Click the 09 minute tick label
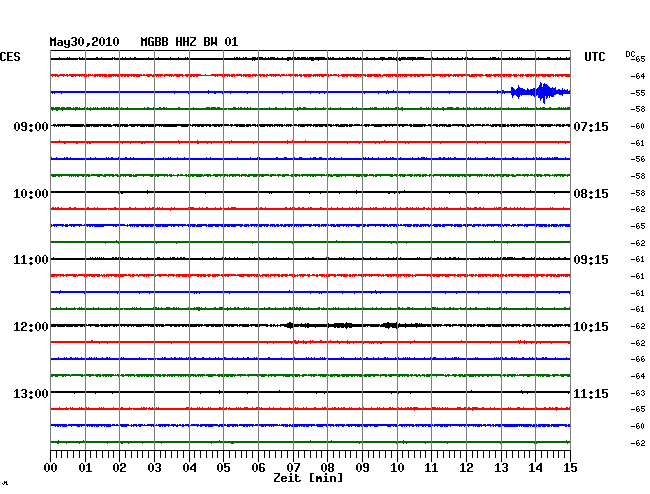This screenshot has width=650, height=494. tap(362, 467)
